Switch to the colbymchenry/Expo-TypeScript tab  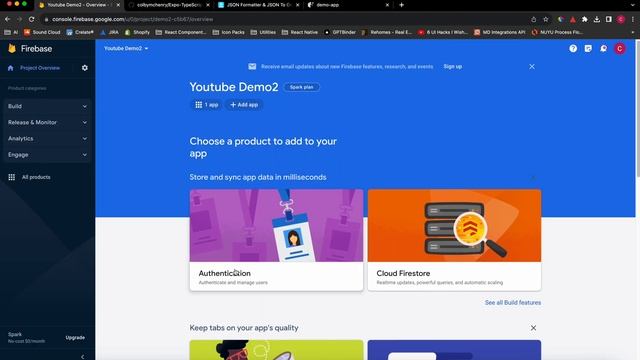pyautogui.click(x=169, y=5)
